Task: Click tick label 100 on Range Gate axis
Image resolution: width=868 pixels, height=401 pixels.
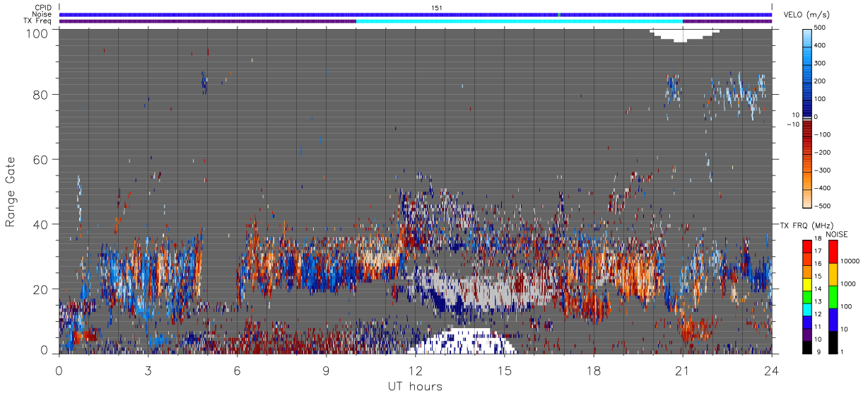Action: click(38, 33)
